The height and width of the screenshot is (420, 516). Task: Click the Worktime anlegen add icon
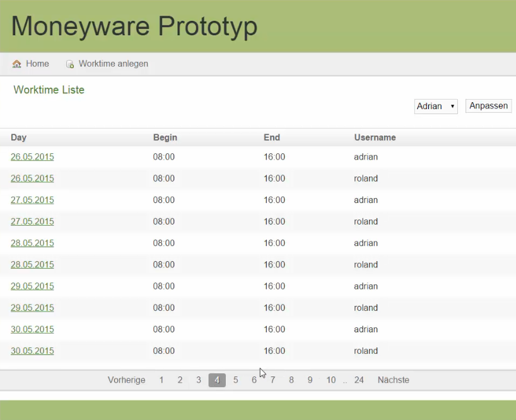click(x=70, y=64)
